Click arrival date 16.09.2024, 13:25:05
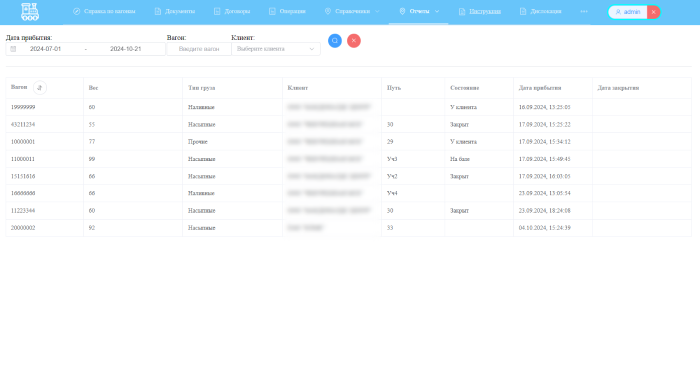 (545, 107)
